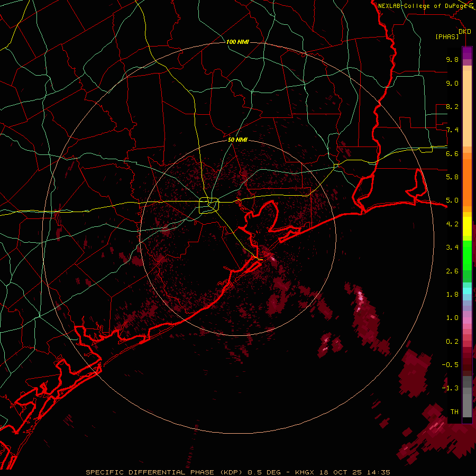Pick the purple segment atop the color scale
The width and height of the screenshot is (476, 476).
click(x=467, y=53)
